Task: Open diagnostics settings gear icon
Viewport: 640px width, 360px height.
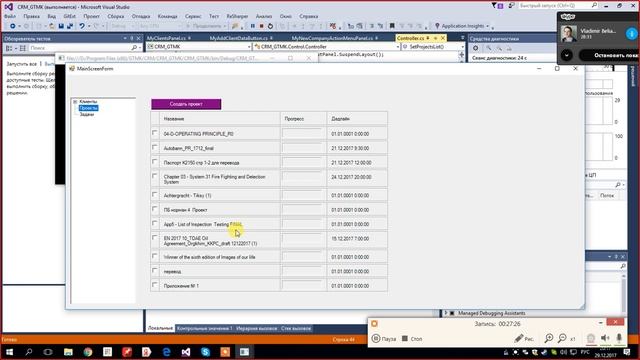Action: point(476,48)
